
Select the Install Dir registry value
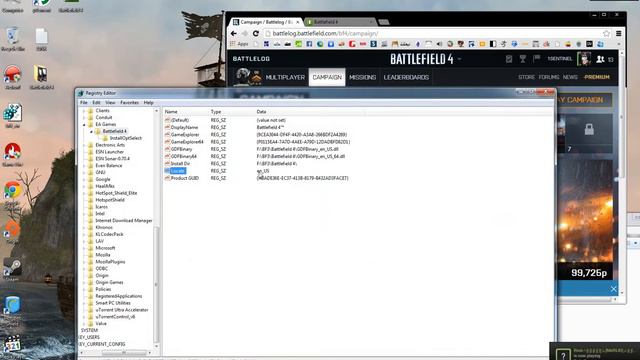[180, 164]
